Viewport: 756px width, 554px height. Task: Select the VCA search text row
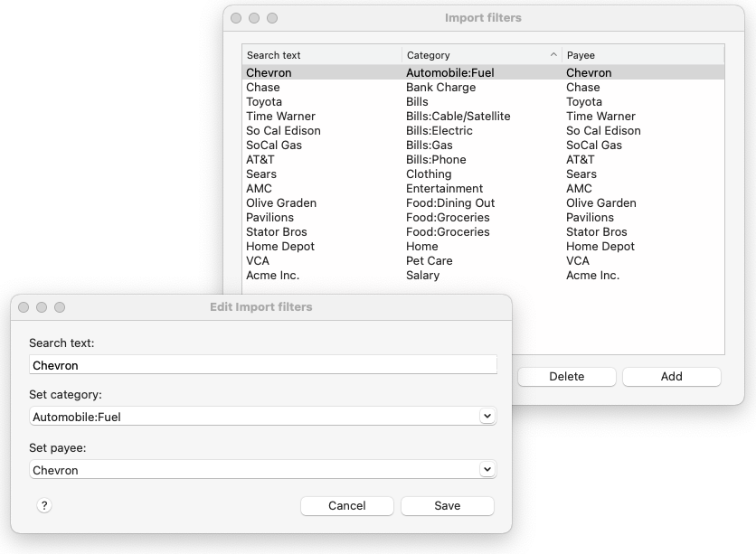pos(258,260)
